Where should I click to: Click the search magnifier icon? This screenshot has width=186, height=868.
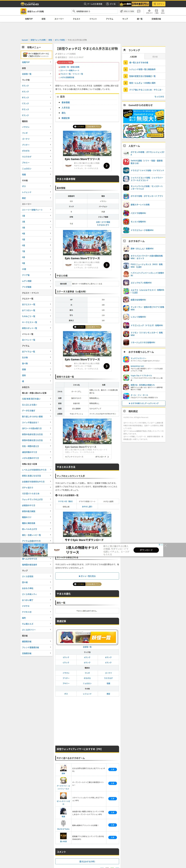coord(74,11)
